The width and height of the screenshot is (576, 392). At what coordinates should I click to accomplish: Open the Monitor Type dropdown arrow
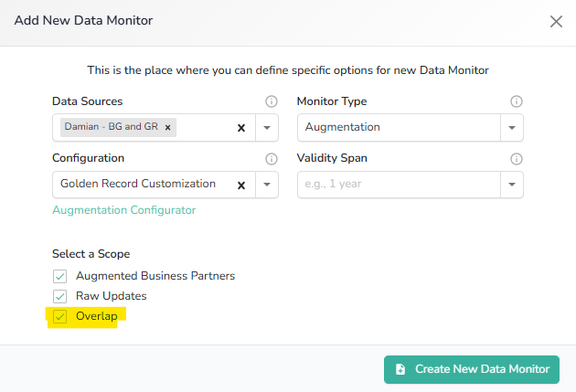point(512,128)
